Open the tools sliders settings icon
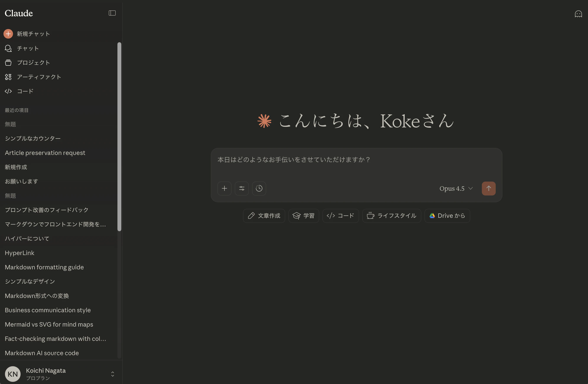 coord(242,189)
